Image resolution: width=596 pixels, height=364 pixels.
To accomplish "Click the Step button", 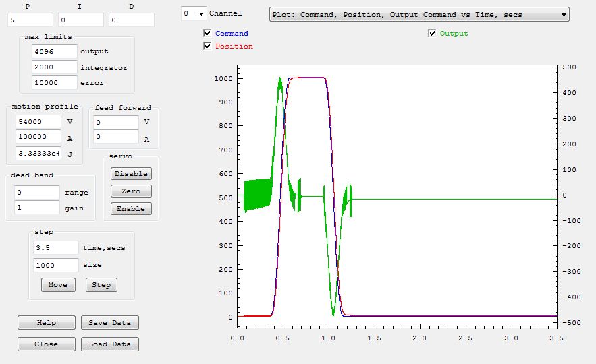I will 101,284.
